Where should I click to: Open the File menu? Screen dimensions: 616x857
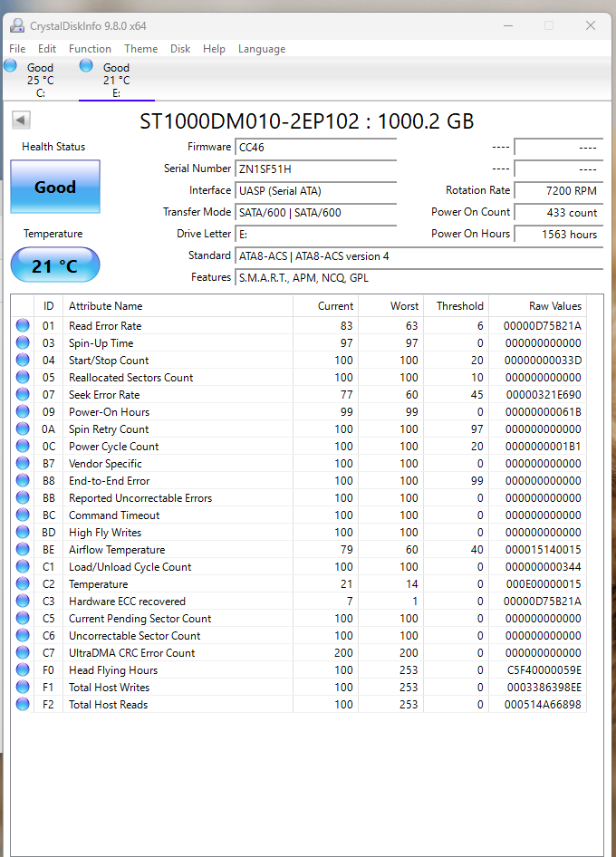pyautogui.click(x=17, y=49)
